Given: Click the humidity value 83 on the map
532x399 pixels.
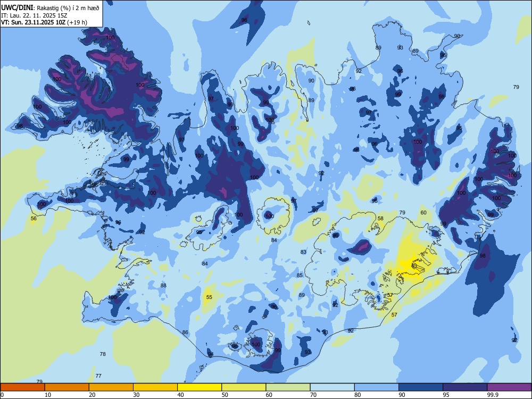Looking at the screenshot, I should pos(303,252).
